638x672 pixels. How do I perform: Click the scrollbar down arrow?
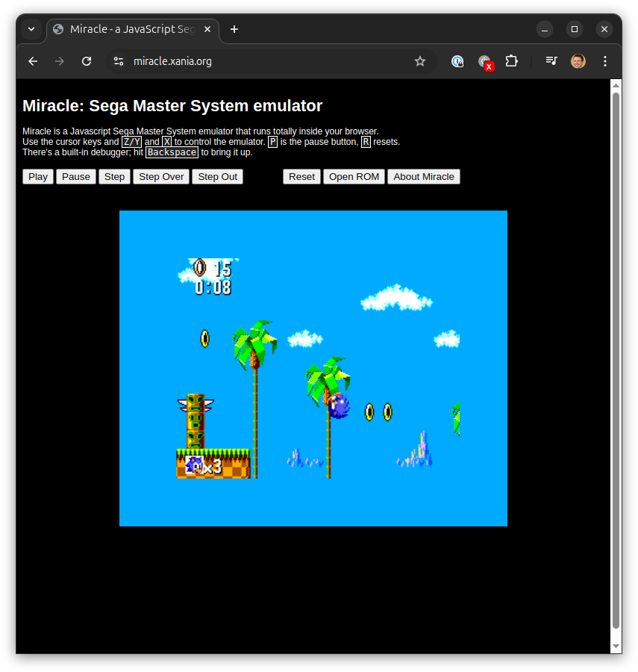coord(616,646)
